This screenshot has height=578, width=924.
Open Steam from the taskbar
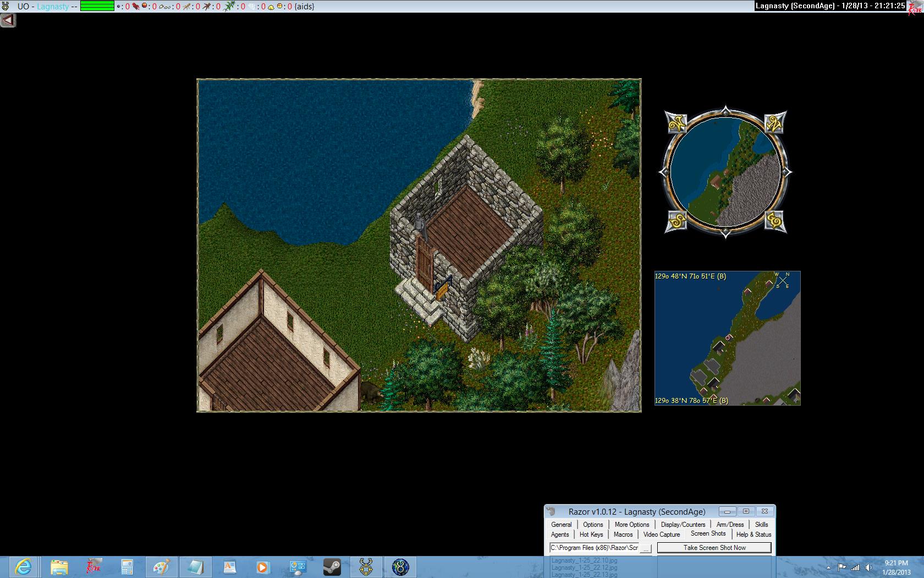tap(332, 566)
